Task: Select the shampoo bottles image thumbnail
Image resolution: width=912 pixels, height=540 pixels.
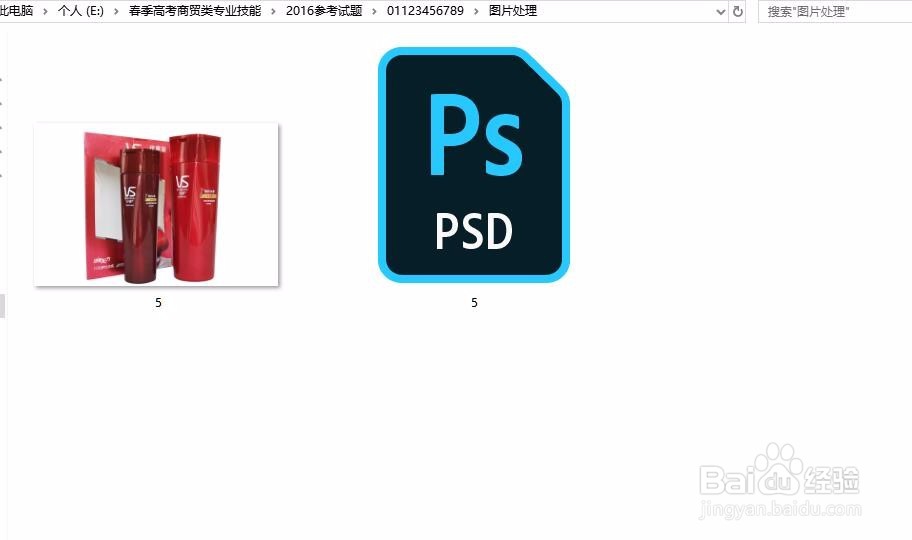Action: click(156, 204)
